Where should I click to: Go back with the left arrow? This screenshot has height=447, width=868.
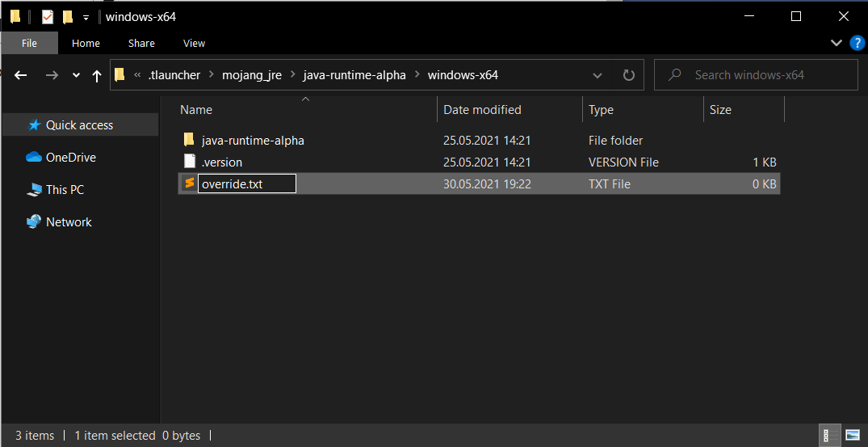pos(20,75)
